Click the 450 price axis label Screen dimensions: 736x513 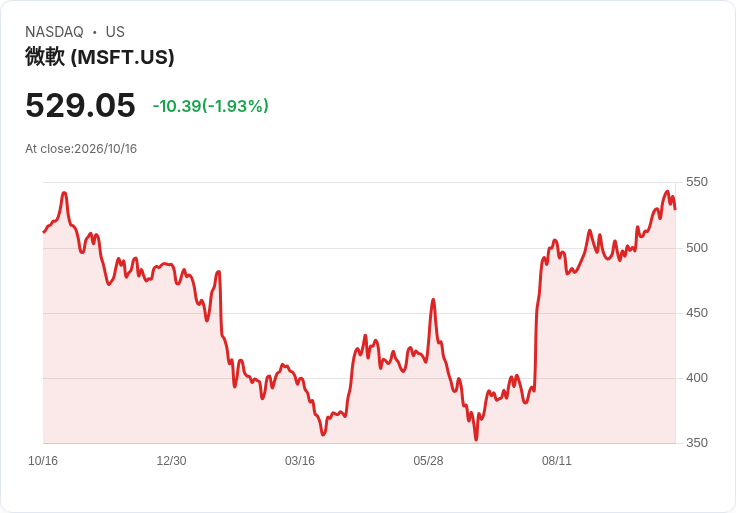[x=697, y=313]
